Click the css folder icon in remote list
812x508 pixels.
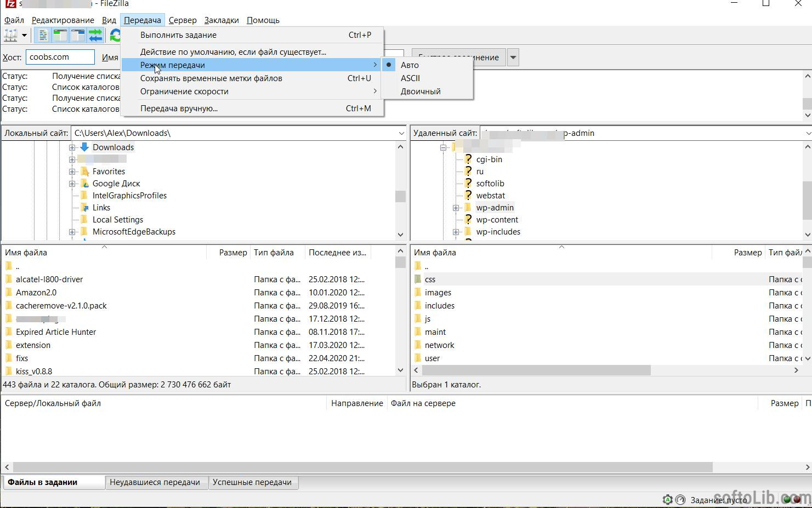pyautogui.click(x=418, y=279)
